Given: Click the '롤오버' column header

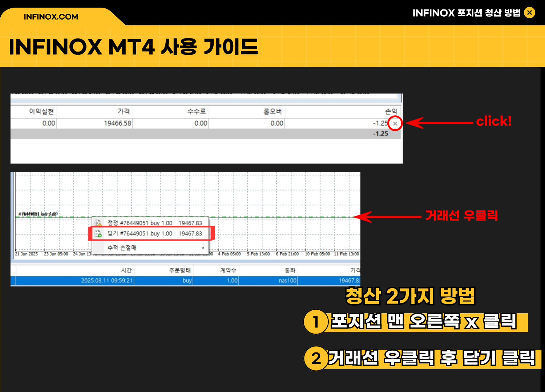Looking at the screenshot, I should (x=272, y=111).
